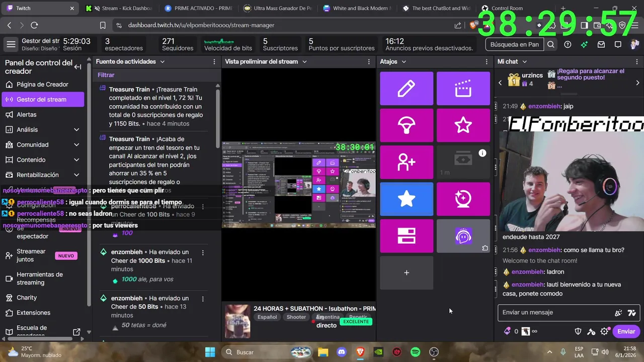Open Herramientas de streaming
Viewport: 644px width, 362px height.
[43, 279]
